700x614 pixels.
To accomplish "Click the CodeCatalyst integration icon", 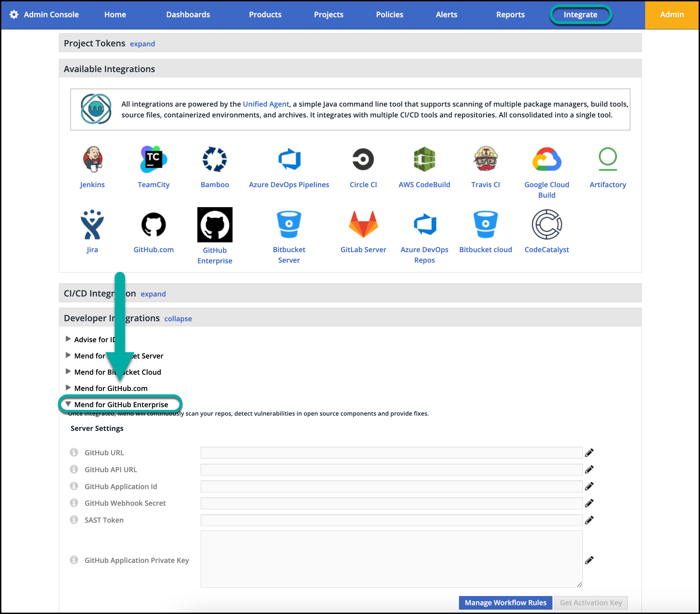I will (547, 224).
